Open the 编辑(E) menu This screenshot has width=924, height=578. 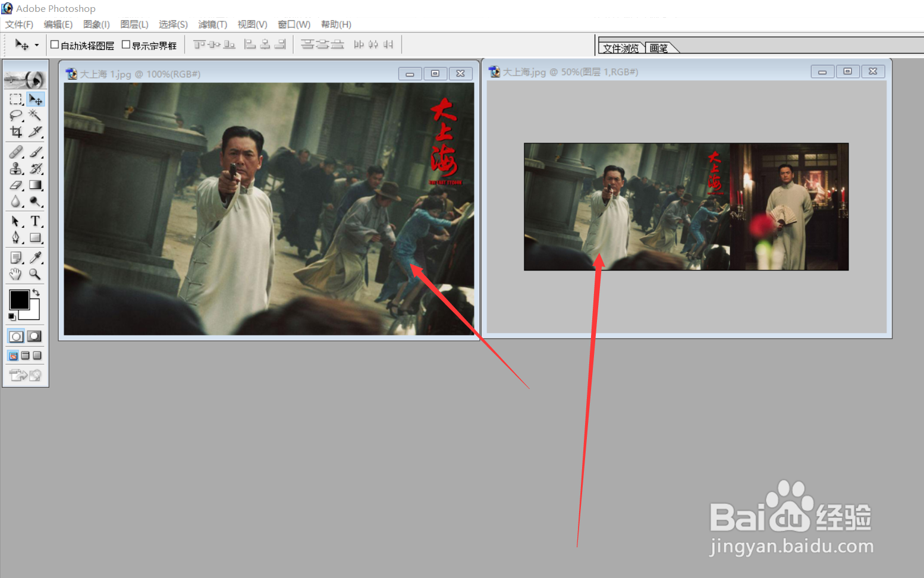(58, 24)
